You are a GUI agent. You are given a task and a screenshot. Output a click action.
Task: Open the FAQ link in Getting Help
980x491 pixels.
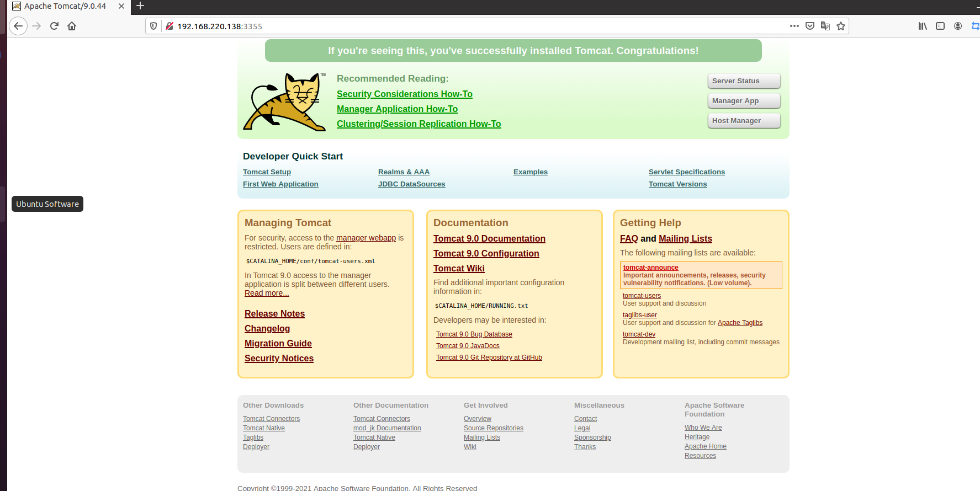[629, 239]
